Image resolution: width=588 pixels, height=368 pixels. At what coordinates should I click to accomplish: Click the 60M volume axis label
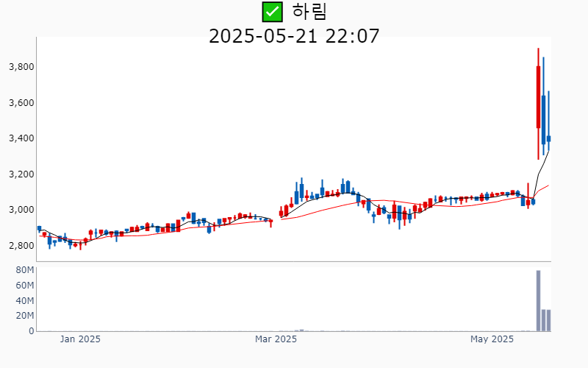(x=25, y=286)
